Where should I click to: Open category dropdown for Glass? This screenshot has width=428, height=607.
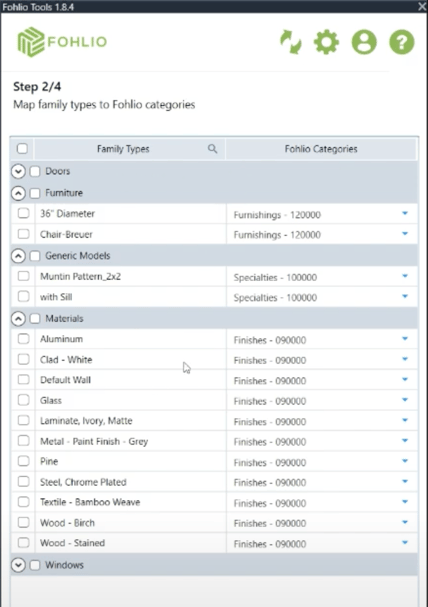pos(405,400)
